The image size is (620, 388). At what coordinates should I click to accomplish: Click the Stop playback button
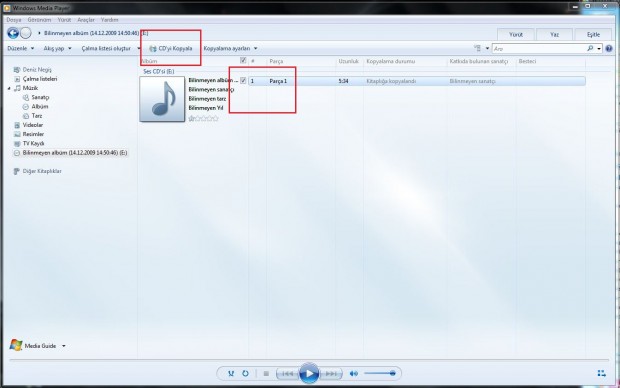coord(266,373)
